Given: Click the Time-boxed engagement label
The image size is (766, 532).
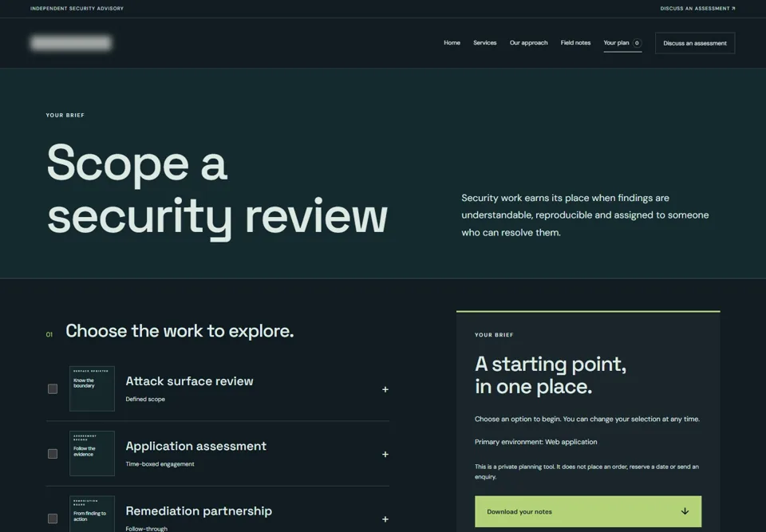Looking at the screenshot, I should click(x=160, y=464).
